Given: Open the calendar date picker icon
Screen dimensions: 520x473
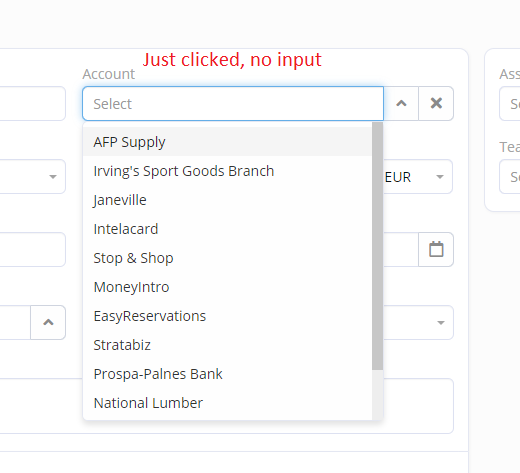Looking at the screenshot, I should pyautogui.click(x=436, y=249).
